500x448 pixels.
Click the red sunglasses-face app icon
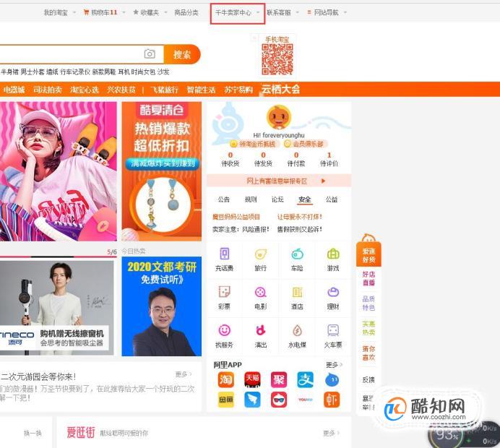[279, 400]
